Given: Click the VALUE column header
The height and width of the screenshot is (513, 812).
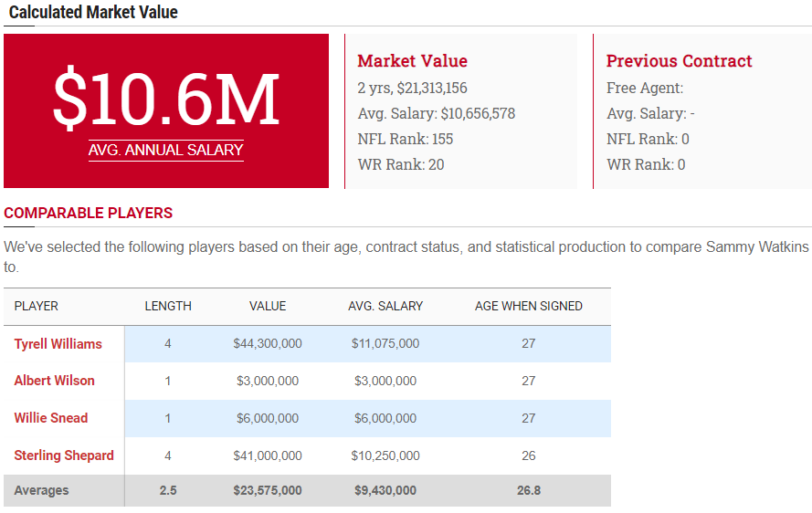Looking at the screenshot, I should point(268,306).
